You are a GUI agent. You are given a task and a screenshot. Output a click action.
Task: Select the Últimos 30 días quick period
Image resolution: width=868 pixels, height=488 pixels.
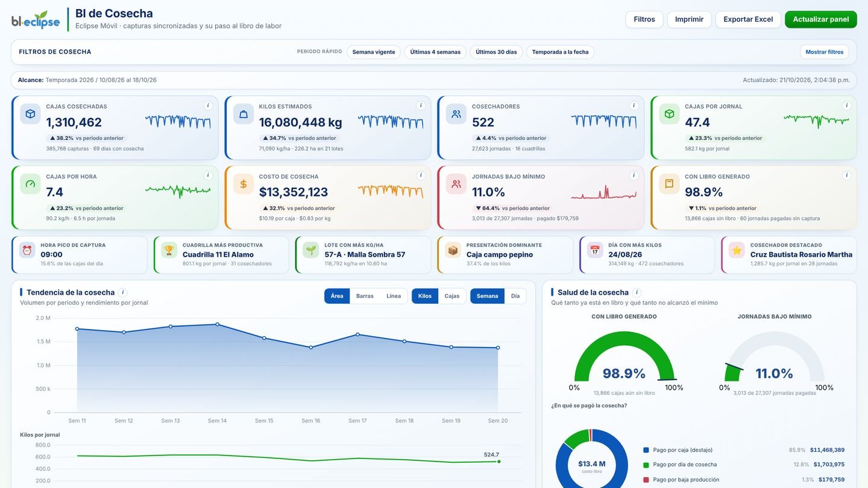496,52
